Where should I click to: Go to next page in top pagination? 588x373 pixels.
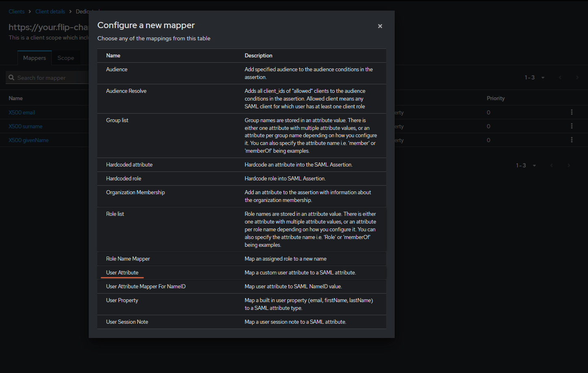tap(577, 77)
